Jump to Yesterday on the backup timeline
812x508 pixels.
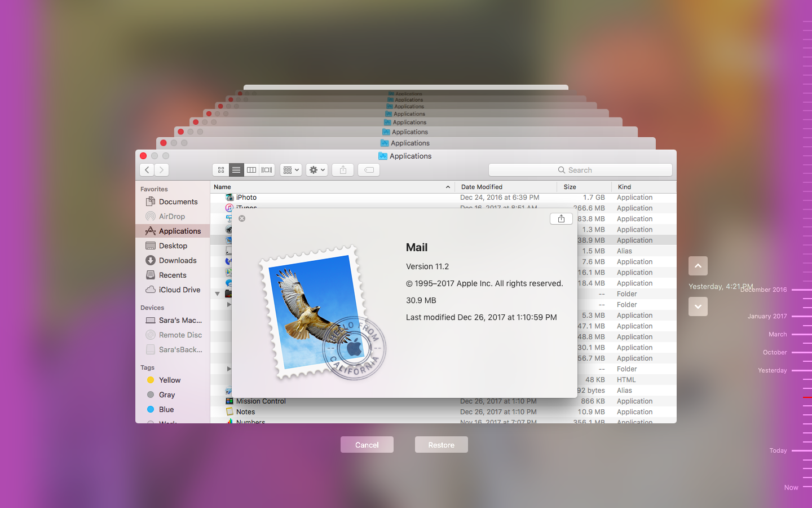coord(773,370)
